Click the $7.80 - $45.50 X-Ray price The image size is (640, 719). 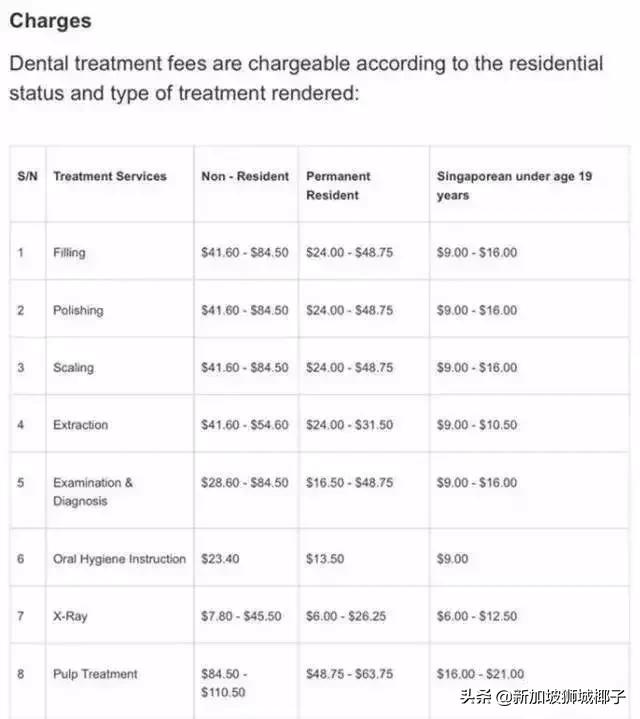[241, 616]
